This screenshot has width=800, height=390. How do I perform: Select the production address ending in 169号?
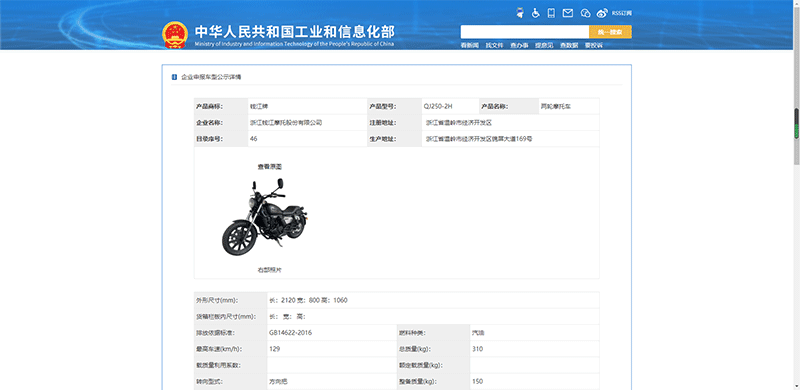point(479,138)
